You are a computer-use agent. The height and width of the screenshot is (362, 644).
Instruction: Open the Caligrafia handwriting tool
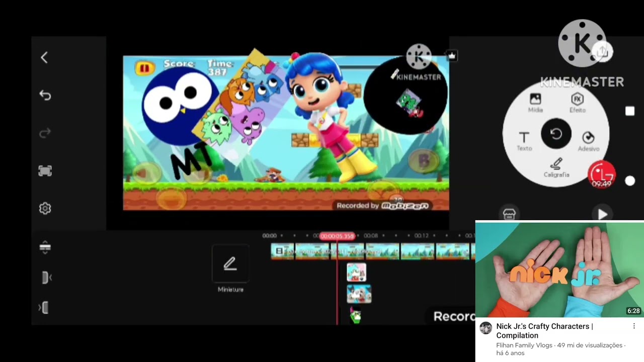(556, 168)
